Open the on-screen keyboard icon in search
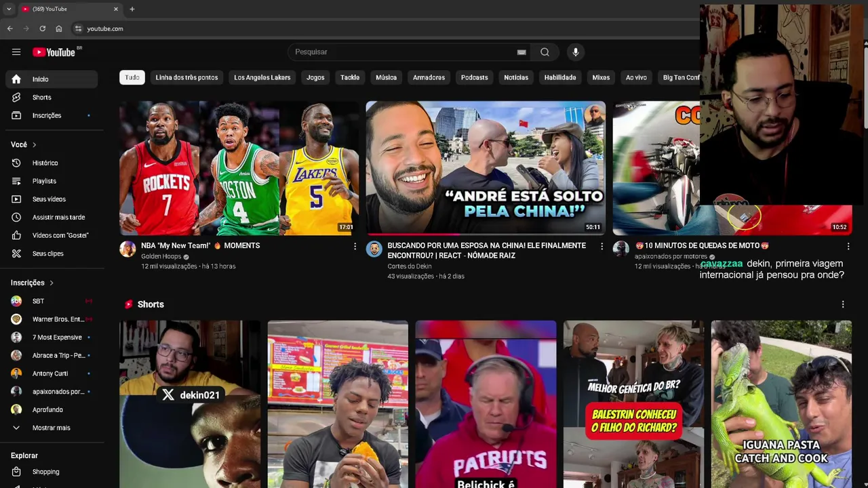Image resolution: width=868 pixels, height=488 pixels. click(x=521, y=52)
